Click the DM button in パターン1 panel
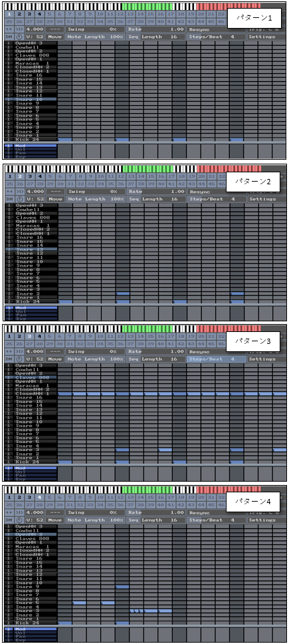Image resolution: width=289 pixels, height=644 pixels. click(x=9, y=37)
